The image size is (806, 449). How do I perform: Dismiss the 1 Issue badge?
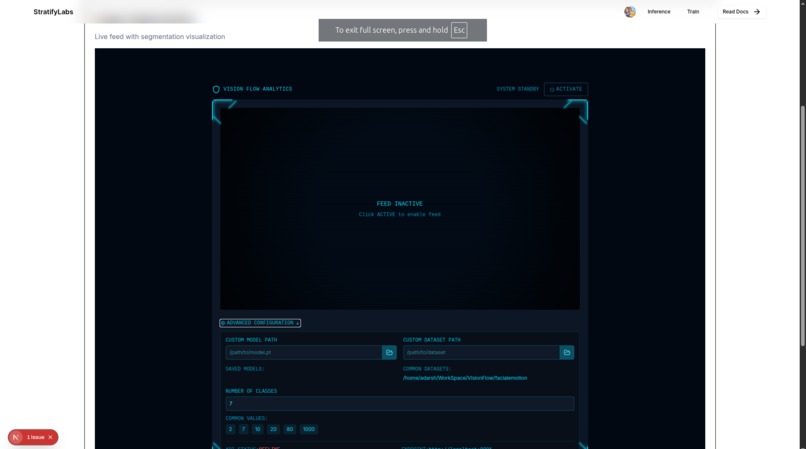[x=50, y=437]
